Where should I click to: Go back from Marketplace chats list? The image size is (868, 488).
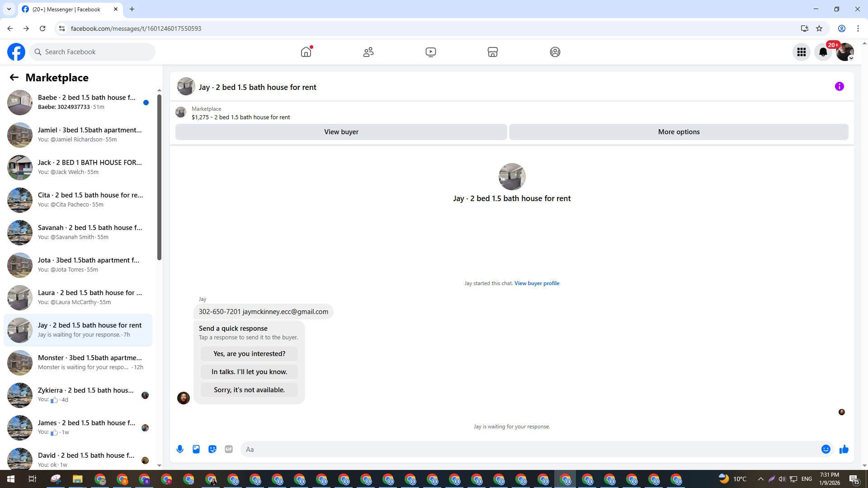pyautogui.click(x=14, y=77)
